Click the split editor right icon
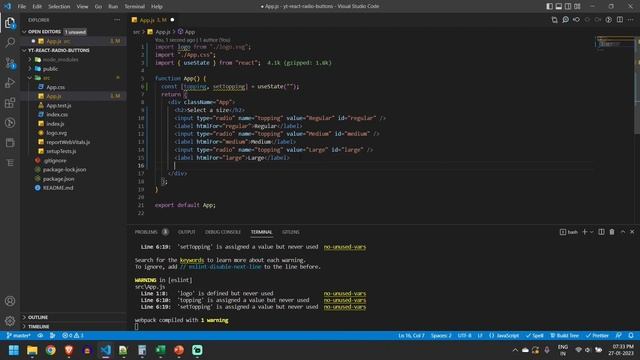This screenshot has height=360, width=640. click(x=620, y=20)
